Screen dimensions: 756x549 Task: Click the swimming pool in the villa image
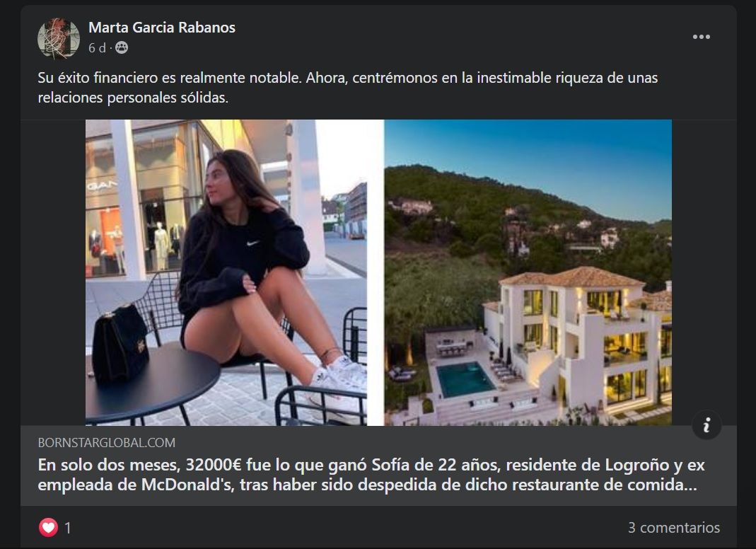[464, 378]
